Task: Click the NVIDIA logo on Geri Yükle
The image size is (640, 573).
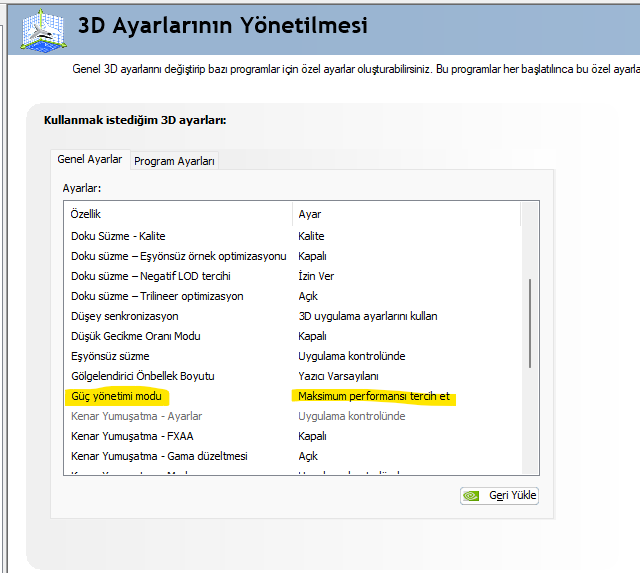Action: [x=471, y=496]
